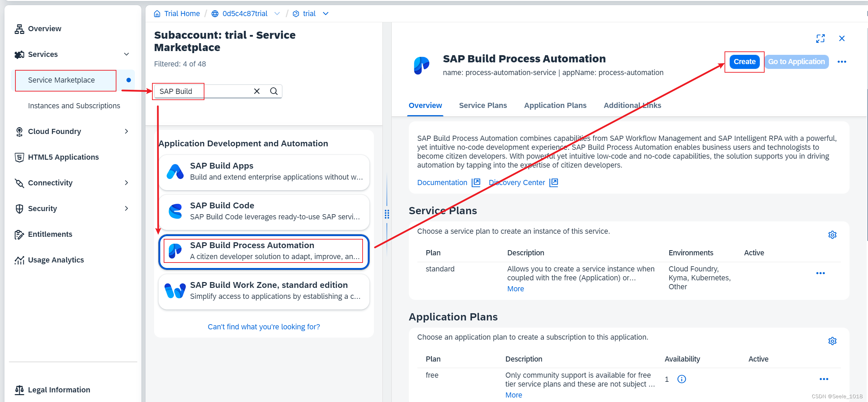Image resolution: width=868 pixels, height=402 pixels.
Task: Open HTML5 Applications icon
Action: [x=19, y=157]
